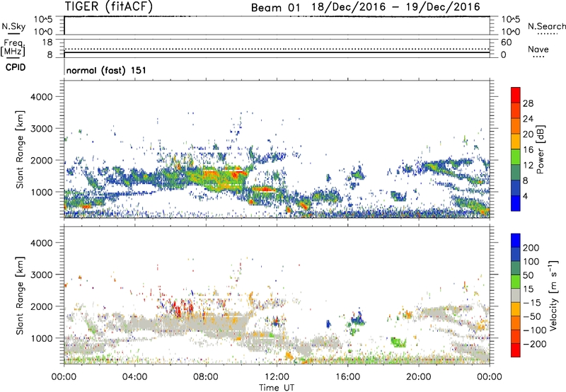The width and height of the screenshot is (566, 392).
Task: Click the "4" Power colorbar label
Action: coord(526,196)
